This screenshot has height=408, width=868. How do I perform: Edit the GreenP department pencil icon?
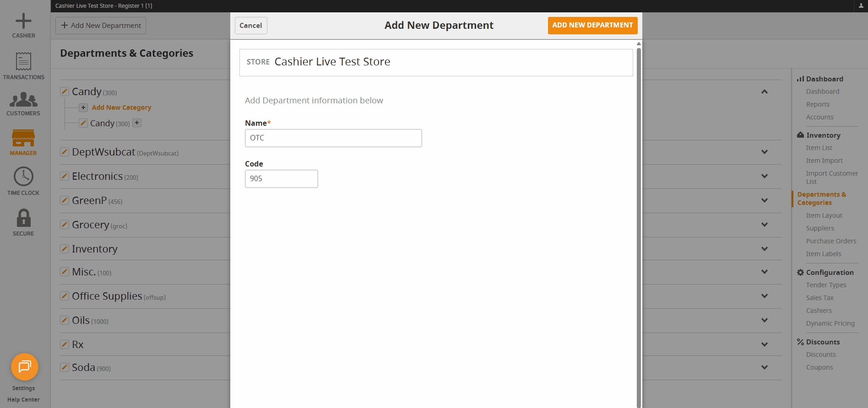pos(65,200)
